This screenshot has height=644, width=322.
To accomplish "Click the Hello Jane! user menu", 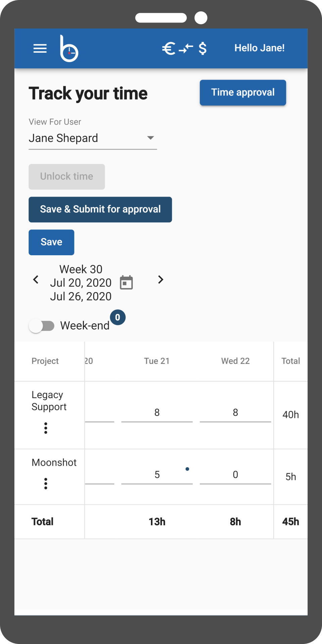I will coord(259,48).
